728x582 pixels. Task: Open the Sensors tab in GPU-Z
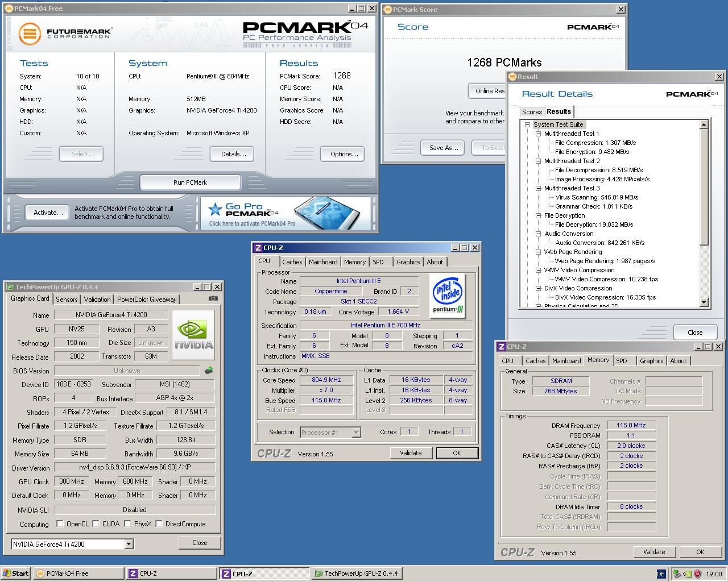coord(67,299)
